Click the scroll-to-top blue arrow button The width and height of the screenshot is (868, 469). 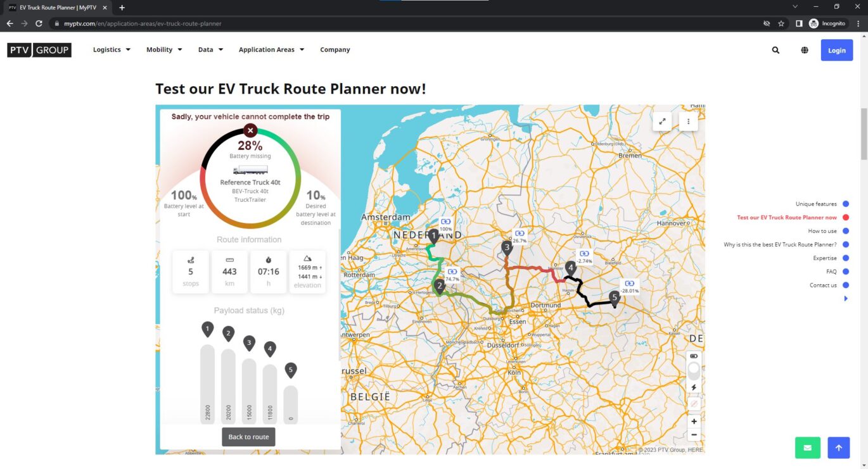pyautogui.click(x=838, y=447)
